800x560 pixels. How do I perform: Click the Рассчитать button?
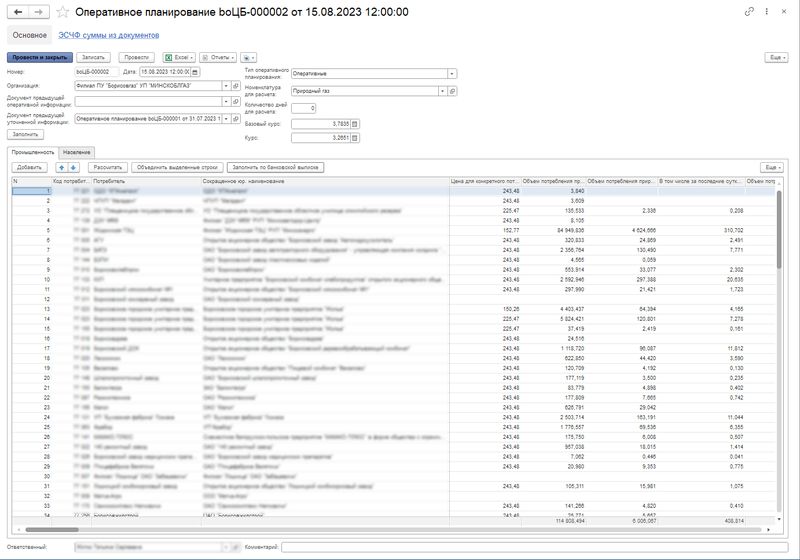(108, 167)
